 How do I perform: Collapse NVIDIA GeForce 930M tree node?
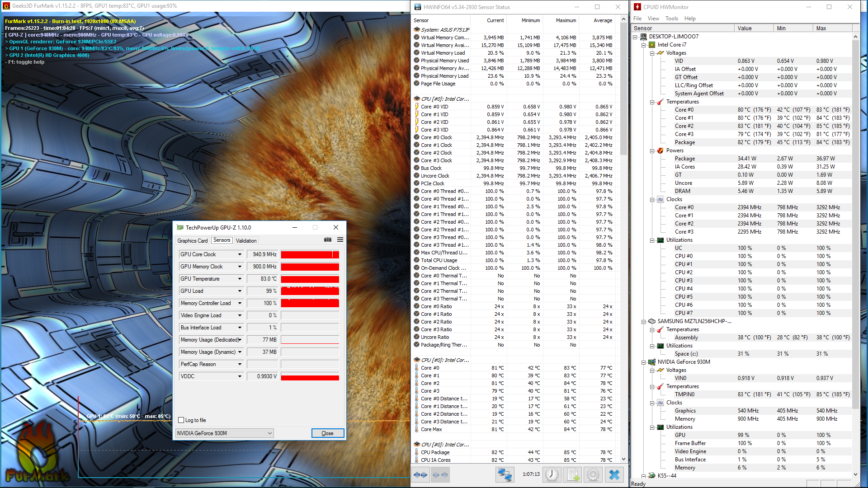click(644, 362)
